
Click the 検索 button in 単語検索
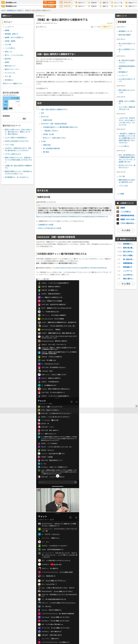click(24, 119)
